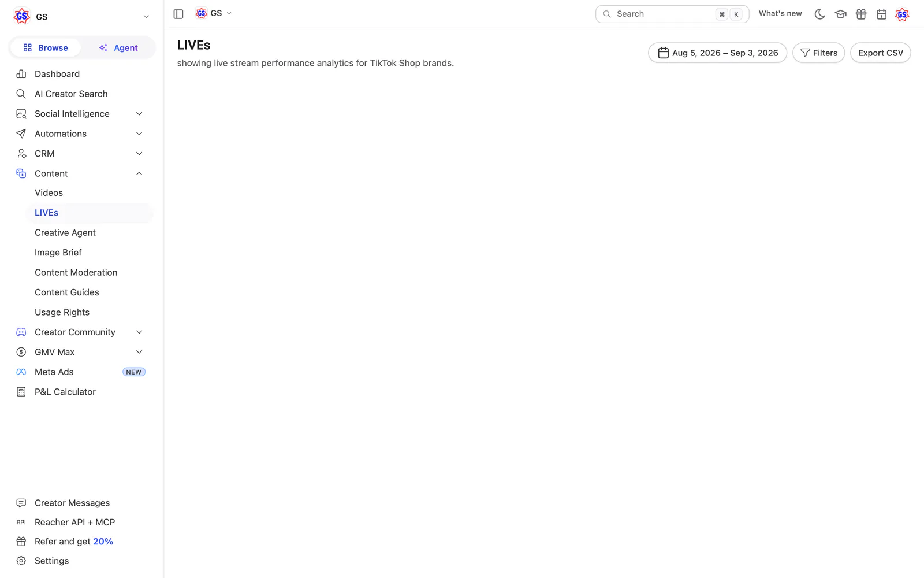Open the Videos menu item

click(49, 193)
